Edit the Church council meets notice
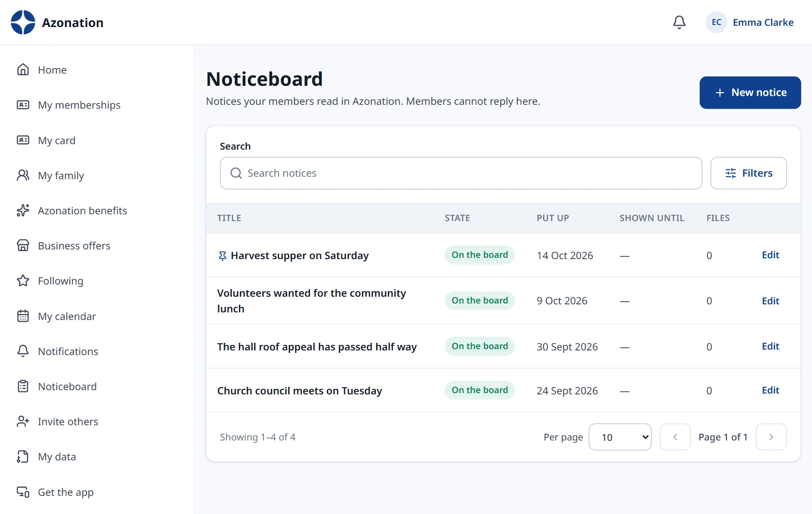This screenshot has height=514, width=812. (771, 390)
